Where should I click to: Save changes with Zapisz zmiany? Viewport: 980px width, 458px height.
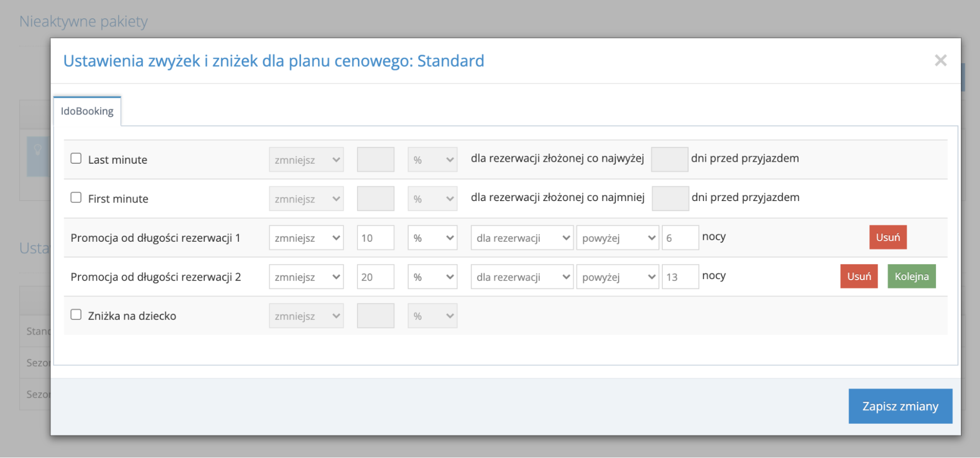point(900,406)
